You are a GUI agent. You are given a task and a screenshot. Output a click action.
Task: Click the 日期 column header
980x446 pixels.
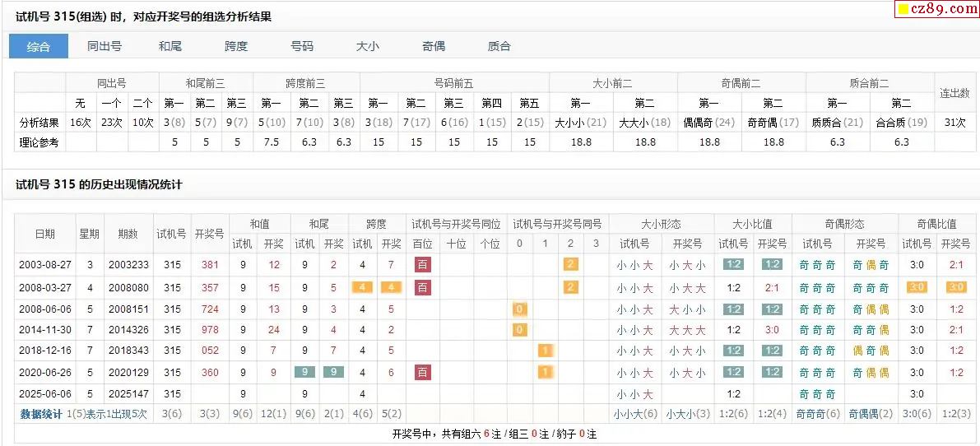[x=45, y=234]
